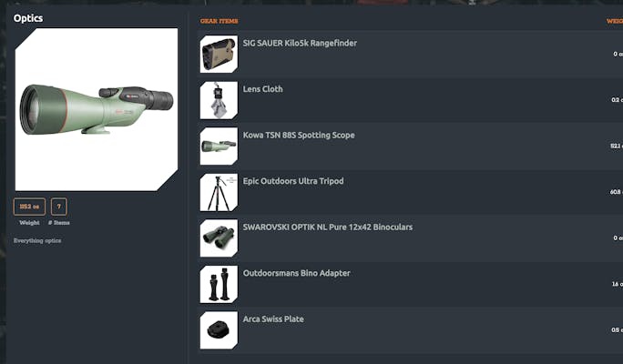623x364 pixels.
Task: Open Kowa TSN 88S Spotting Scope title
Action: 299,135
